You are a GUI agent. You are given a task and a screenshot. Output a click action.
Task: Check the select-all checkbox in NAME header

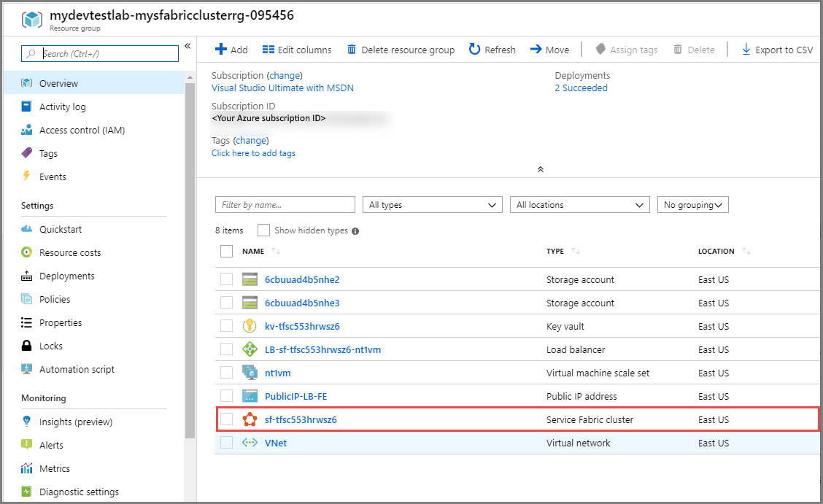tap(226, 251)
